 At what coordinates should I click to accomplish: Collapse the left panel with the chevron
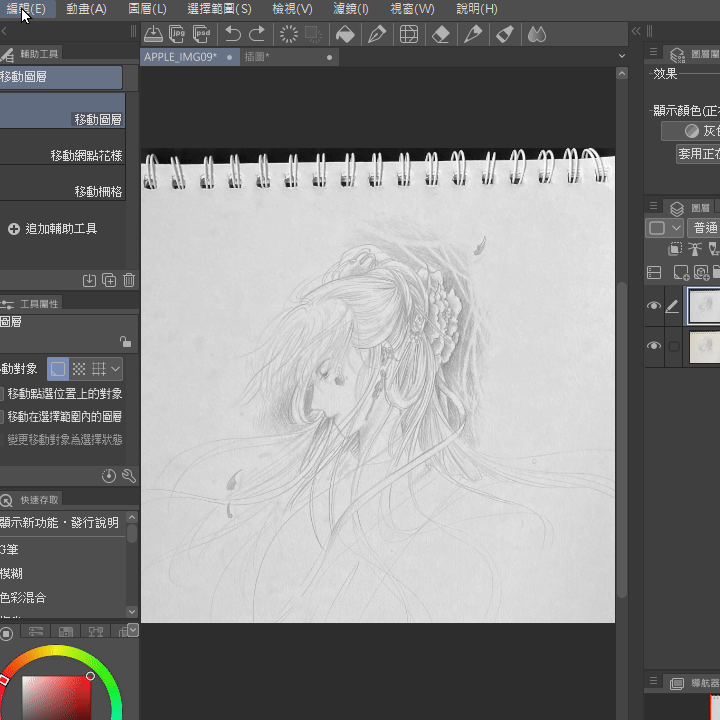pos(4,31)
